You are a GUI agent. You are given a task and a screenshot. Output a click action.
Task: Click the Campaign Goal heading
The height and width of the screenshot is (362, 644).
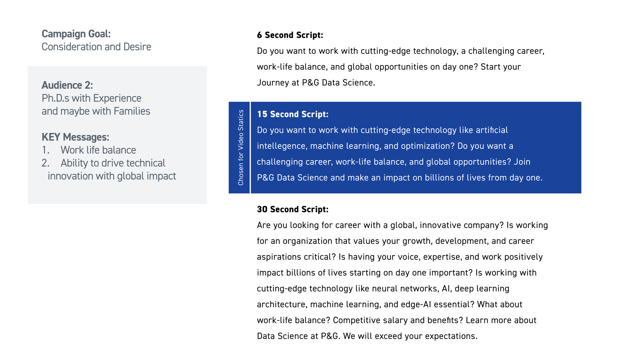coord(76,34)
